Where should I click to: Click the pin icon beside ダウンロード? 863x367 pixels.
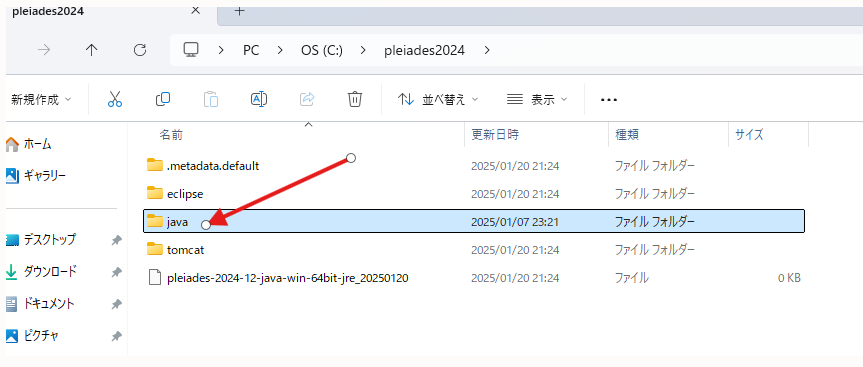[x=116, y=272]
